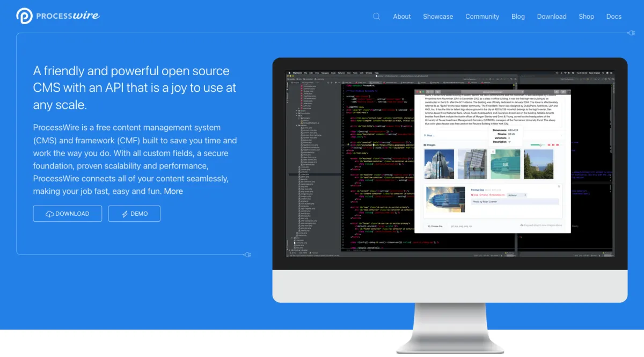Expand the Map field in the screenshot
Screen dimensions: 644x357
(429, 136)
